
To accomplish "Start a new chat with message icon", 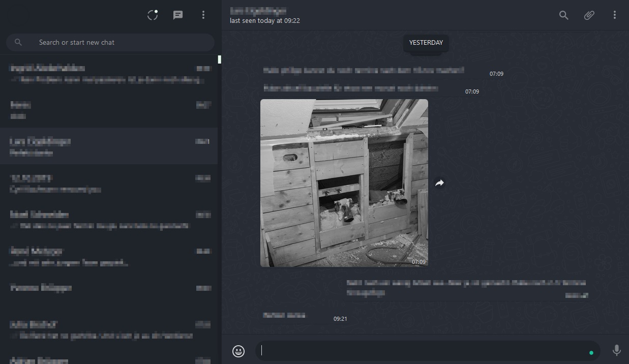I will (x=178, y=15).
